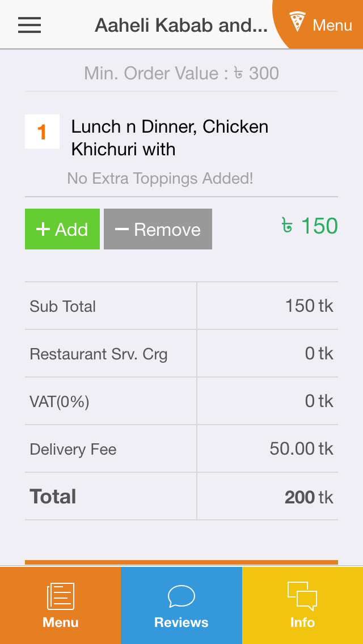Click the Aaheli Kabab restaurant title
Image resolution: width=363 pixels, height=644 pixels.
(x=181, y=25)
